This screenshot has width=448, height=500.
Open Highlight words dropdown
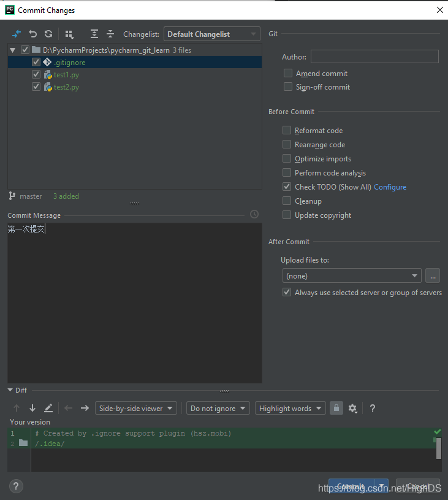(x=290, y=408)
